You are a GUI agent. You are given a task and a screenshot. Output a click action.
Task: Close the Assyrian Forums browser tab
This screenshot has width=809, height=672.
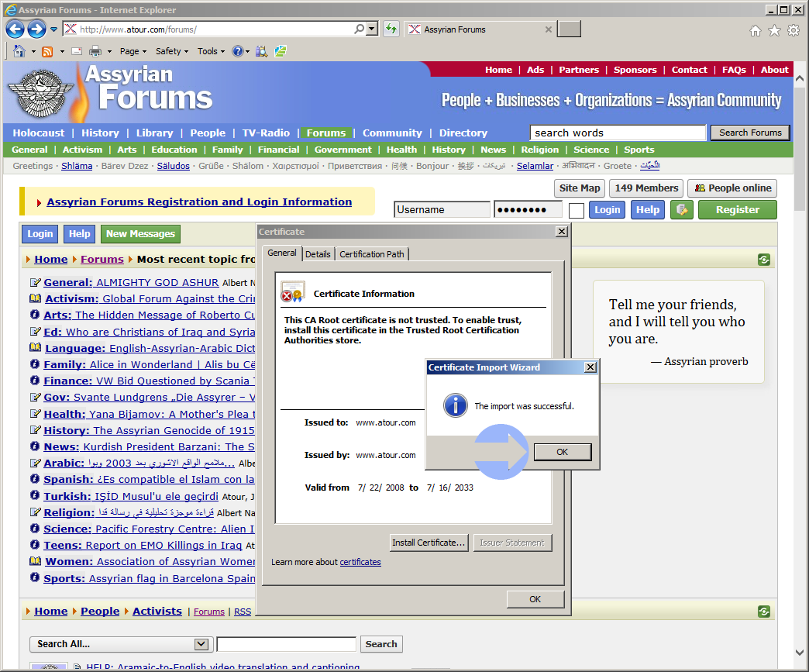(549, 29)
